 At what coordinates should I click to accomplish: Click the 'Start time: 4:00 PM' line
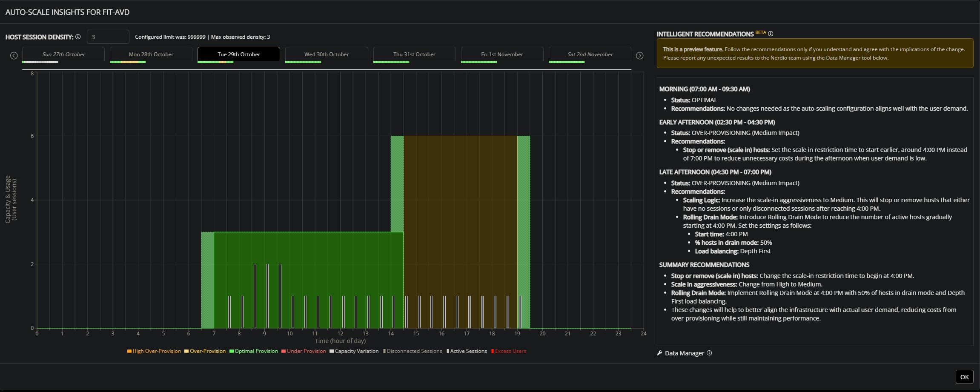(721, 234)
